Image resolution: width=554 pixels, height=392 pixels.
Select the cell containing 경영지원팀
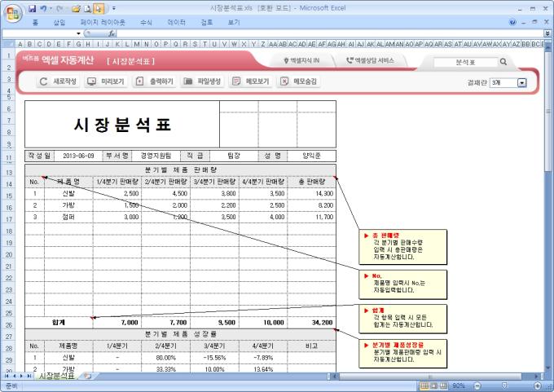[156, 156]
